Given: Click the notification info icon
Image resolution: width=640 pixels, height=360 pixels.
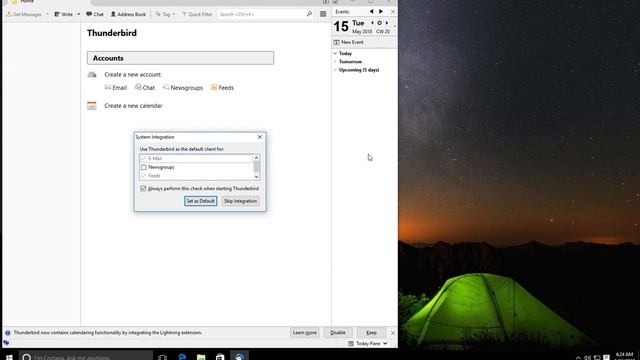Looking at the screenshot, I should pos(7,333).
